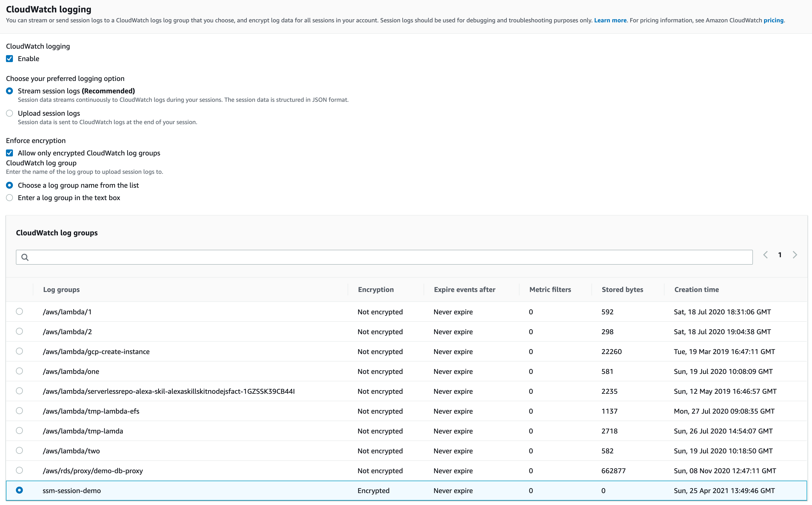Click the Stored bytes column header

coord(622,289)
